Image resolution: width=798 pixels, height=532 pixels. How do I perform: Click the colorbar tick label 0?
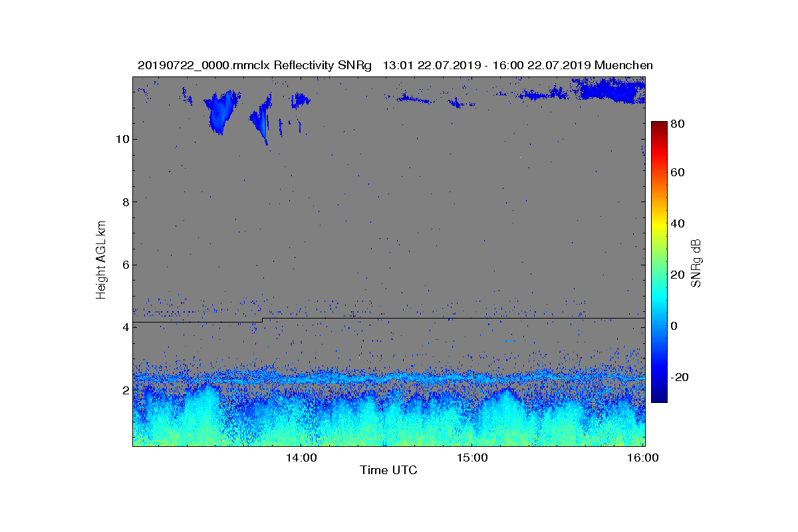pos(675,326)
